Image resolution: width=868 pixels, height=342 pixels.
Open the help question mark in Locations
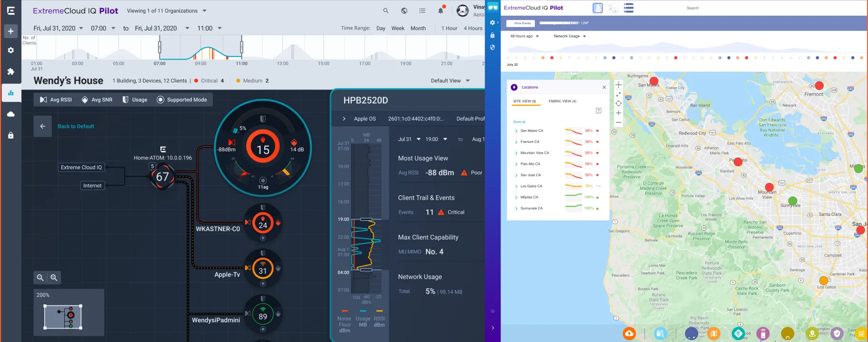(x=599, y=111)
